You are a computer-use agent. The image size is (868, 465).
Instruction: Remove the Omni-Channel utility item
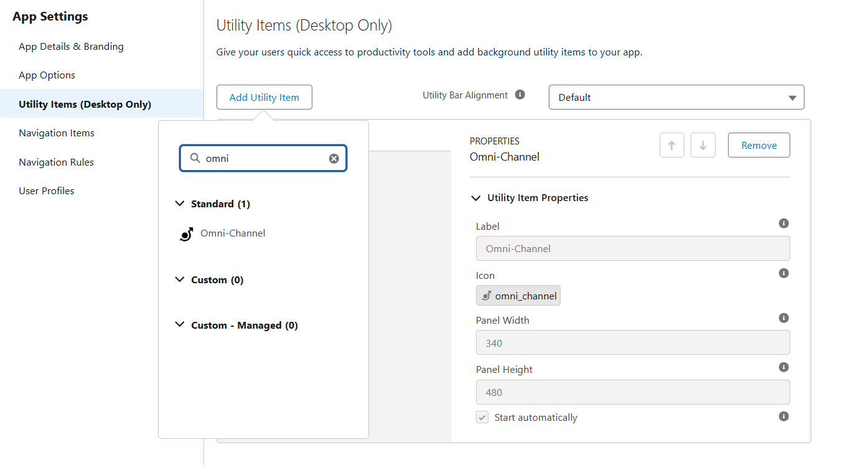(759, 145)
